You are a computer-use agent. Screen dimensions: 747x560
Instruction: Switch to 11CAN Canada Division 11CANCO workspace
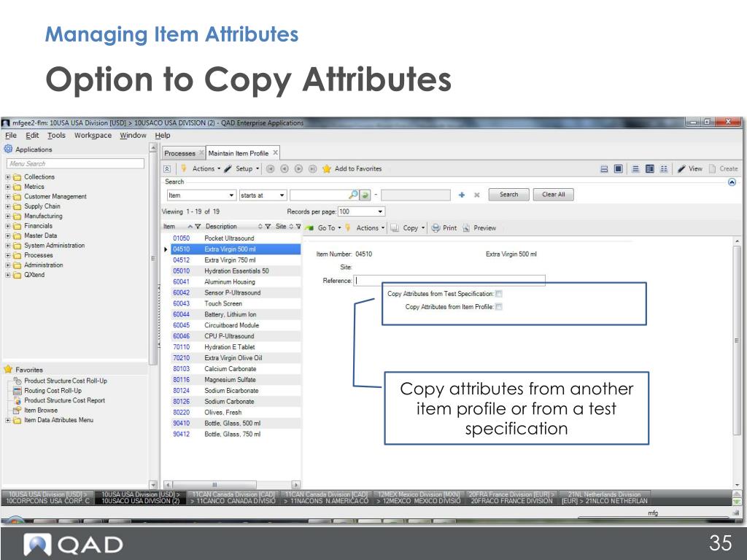(x=233, y=497)
